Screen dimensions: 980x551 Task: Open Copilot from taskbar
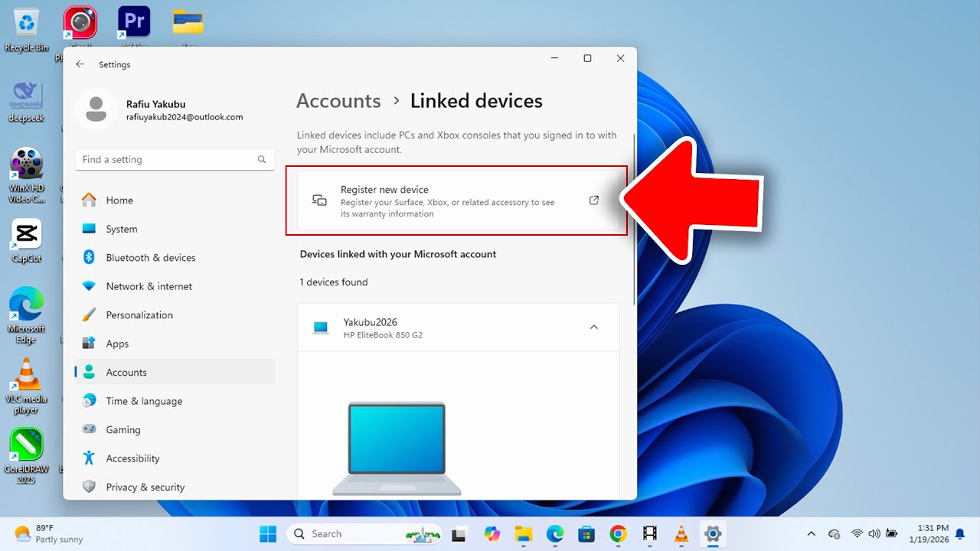pos(492,533)
